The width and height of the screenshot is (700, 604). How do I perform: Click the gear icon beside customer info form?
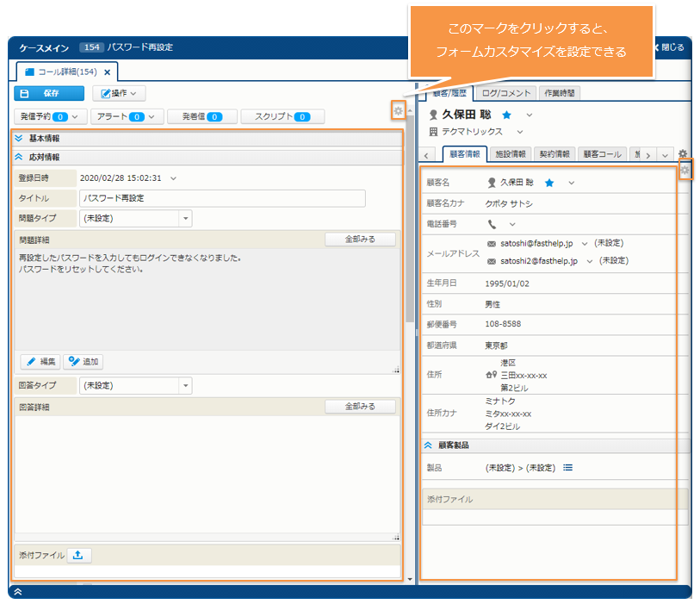685,171
